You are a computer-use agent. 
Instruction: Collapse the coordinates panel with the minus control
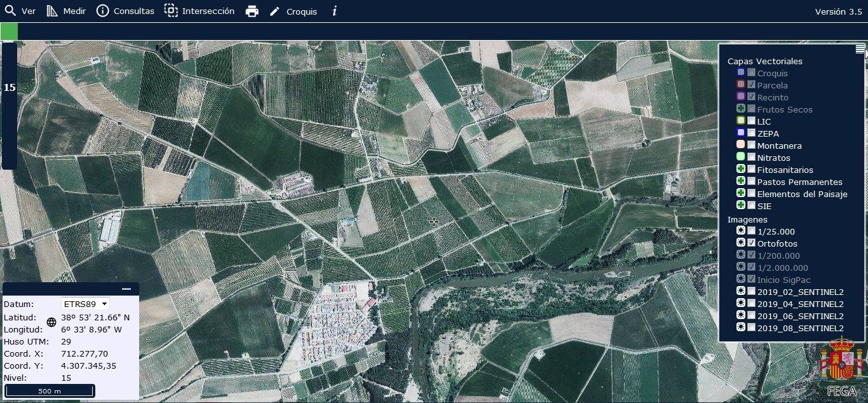click(x=126, y=288)
